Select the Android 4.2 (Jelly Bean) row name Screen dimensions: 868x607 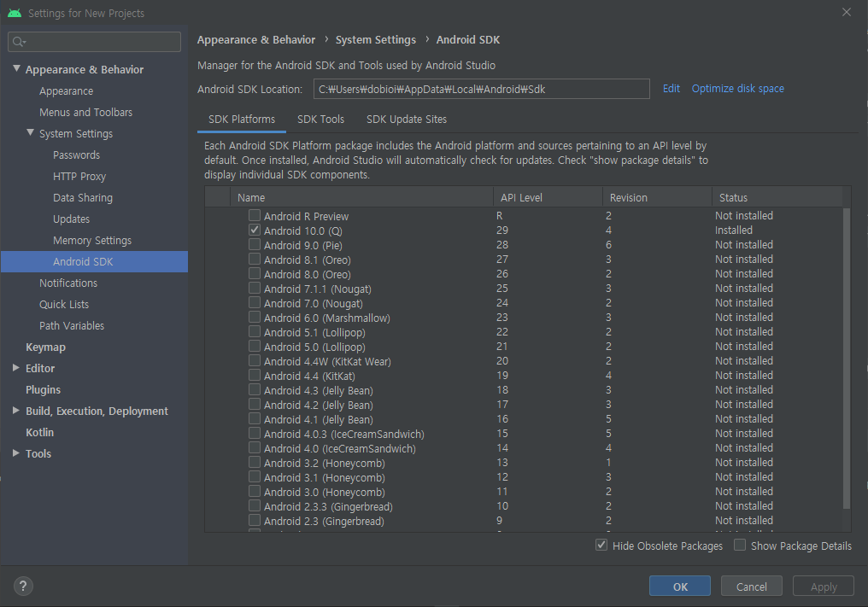point(319,405)
